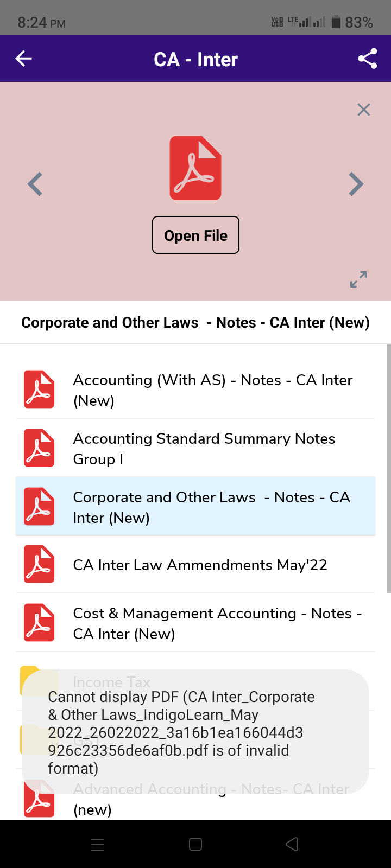Tap the share icon in header
The width and height of the screenshot is (391, 868).
coord(368,59)
